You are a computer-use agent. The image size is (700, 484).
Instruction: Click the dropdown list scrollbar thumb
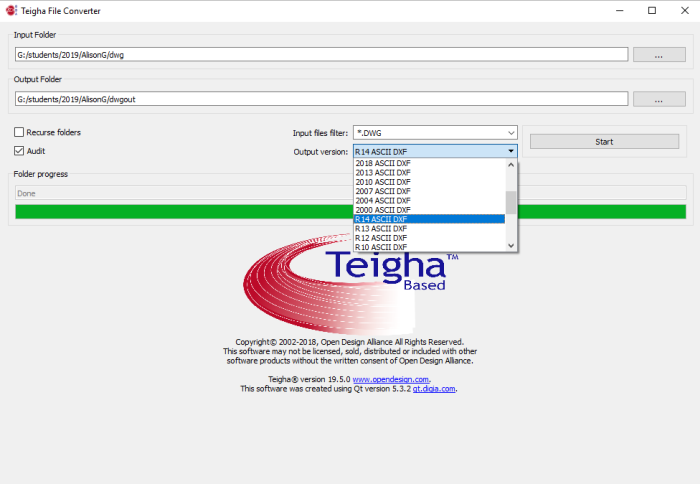(511, 203)
